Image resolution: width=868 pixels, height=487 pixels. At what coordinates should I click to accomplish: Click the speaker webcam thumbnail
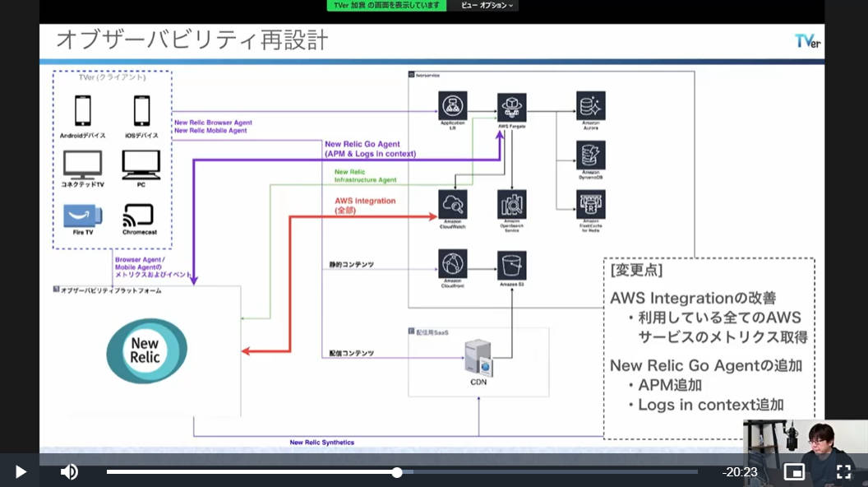pyautogui.click(x=806, y=453)
